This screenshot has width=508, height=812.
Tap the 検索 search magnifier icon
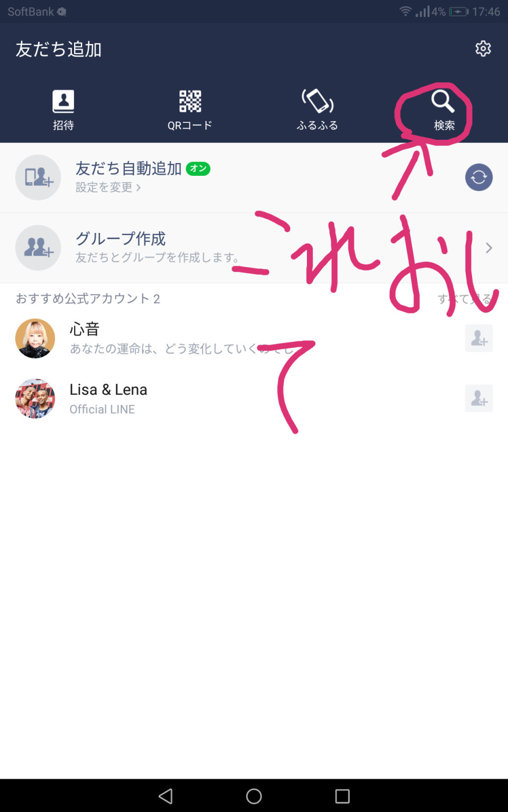click(443, 101)
